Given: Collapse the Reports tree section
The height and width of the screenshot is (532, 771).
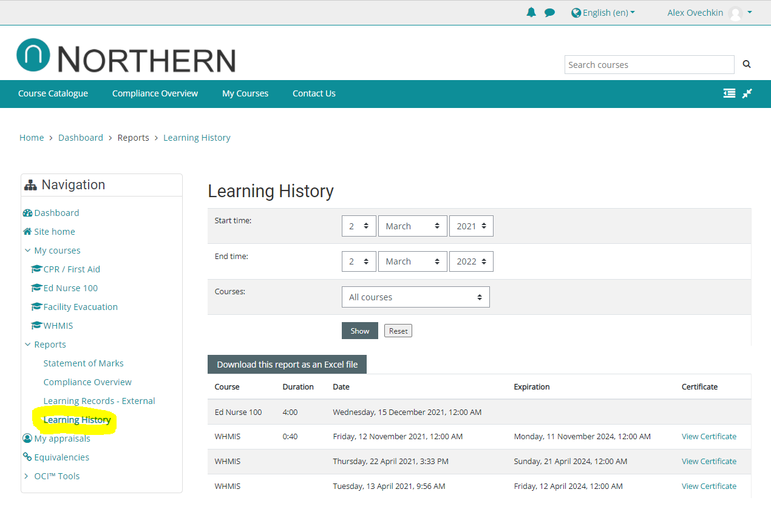Looking at the screenshot, I should [x=27, y=345].
